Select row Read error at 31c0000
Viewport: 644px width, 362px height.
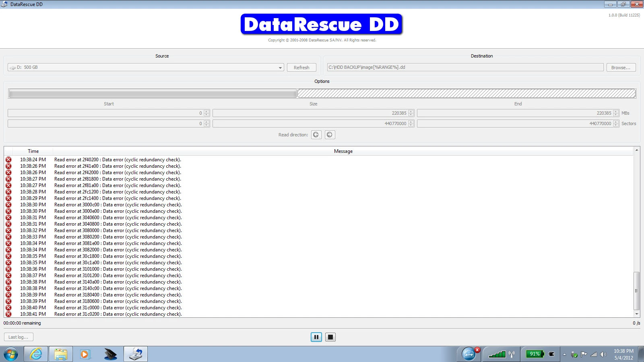coord(319,308)
